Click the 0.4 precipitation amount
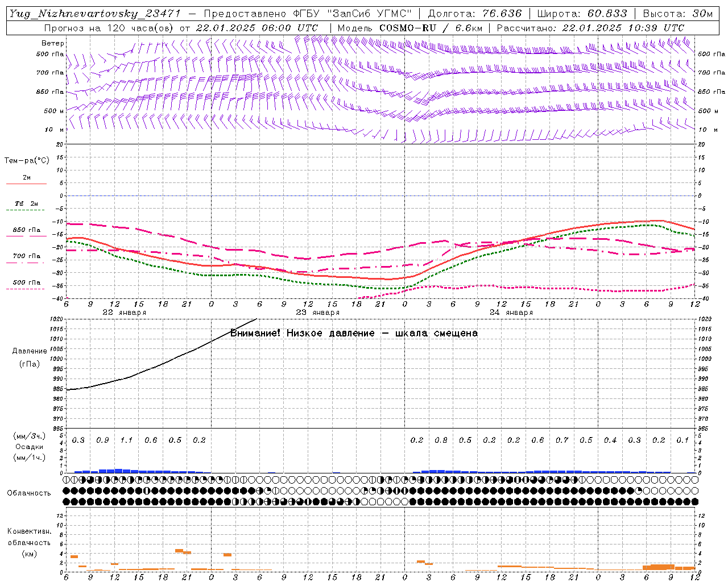Viewport: 728px width, 582px height. coord(610,440)
